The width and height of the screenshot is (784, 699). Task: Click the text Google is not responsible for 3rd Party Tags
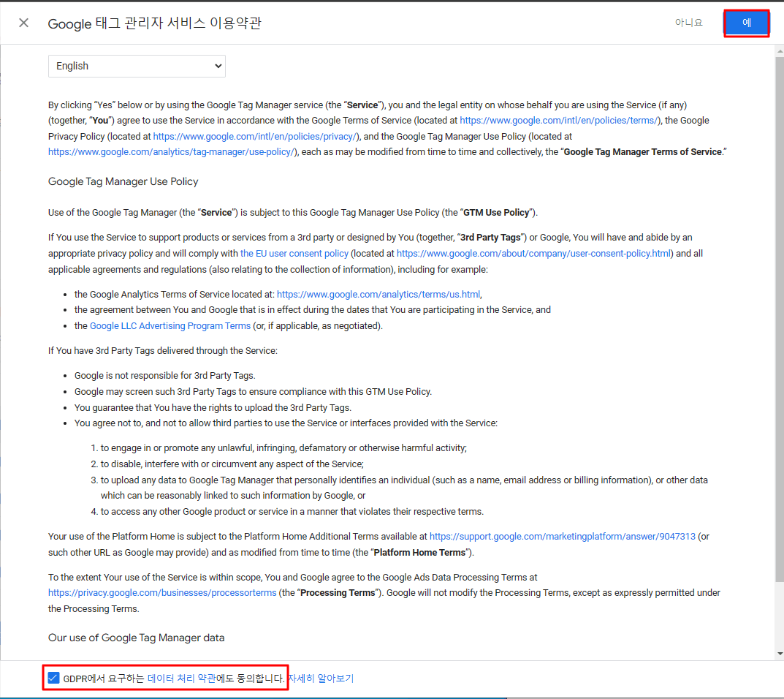[165, 376]
